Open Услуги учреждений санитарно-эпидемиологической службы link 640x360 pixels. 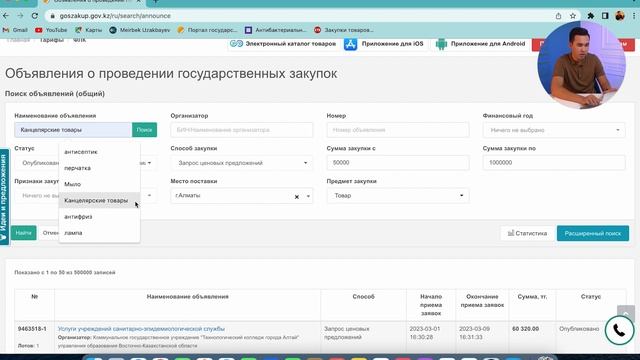[141, 329]
